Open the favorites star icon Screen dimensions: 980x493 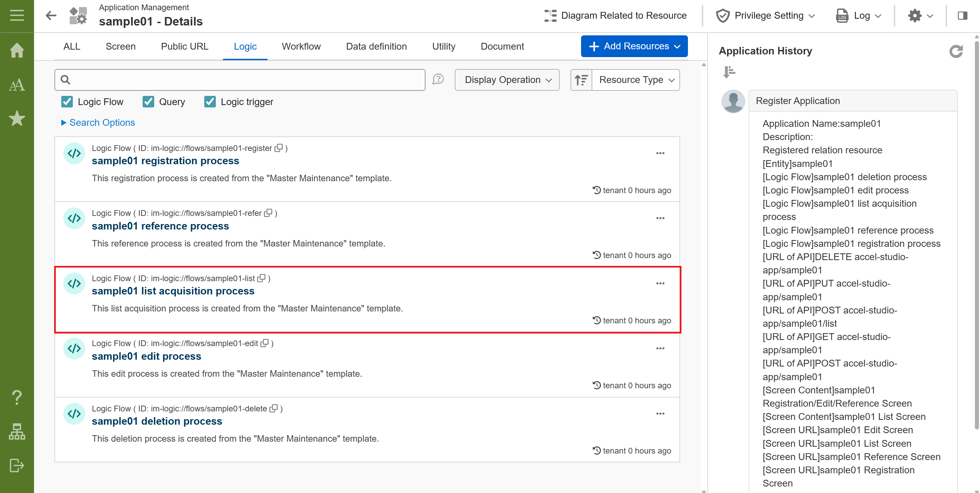pyautogui.click(x=17, y=119)
